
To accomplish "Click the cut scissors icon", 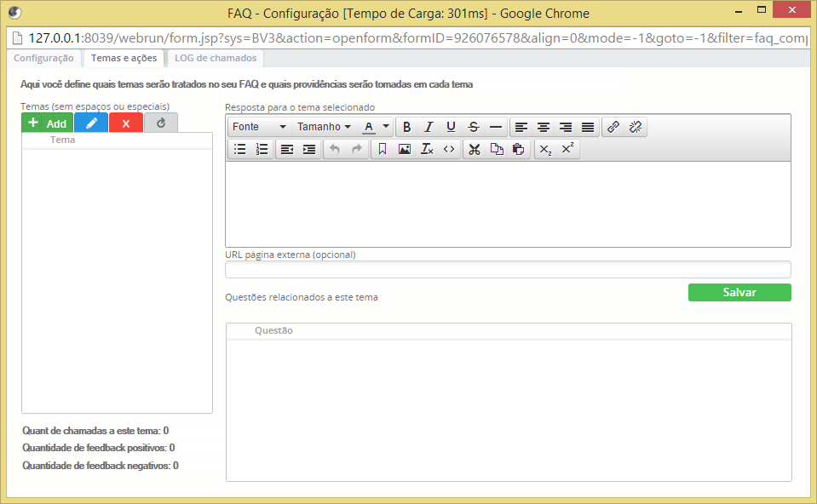I will coord(475,149).
